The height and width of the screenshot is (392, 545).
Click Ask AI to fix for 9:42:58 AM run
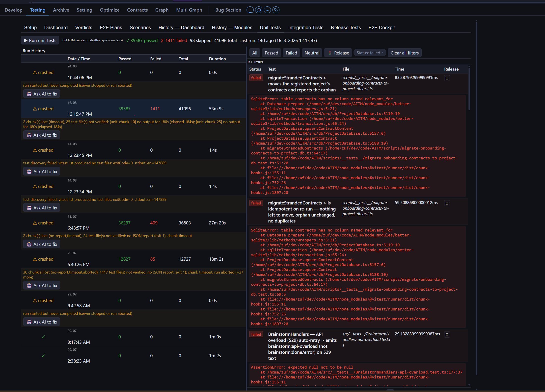(x=42, y=322)
